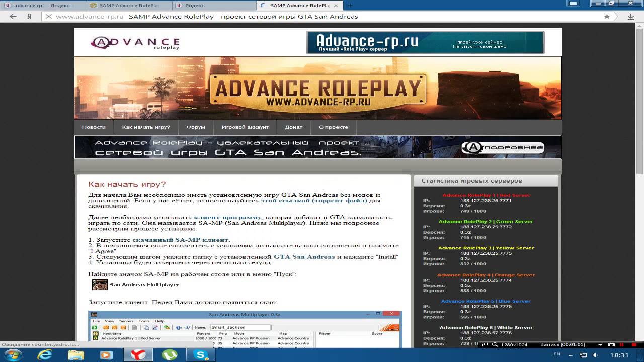Viewport: 644px width, 362px height.
Task: Click the Advance roleplay logo
Action: click(135, 43)
